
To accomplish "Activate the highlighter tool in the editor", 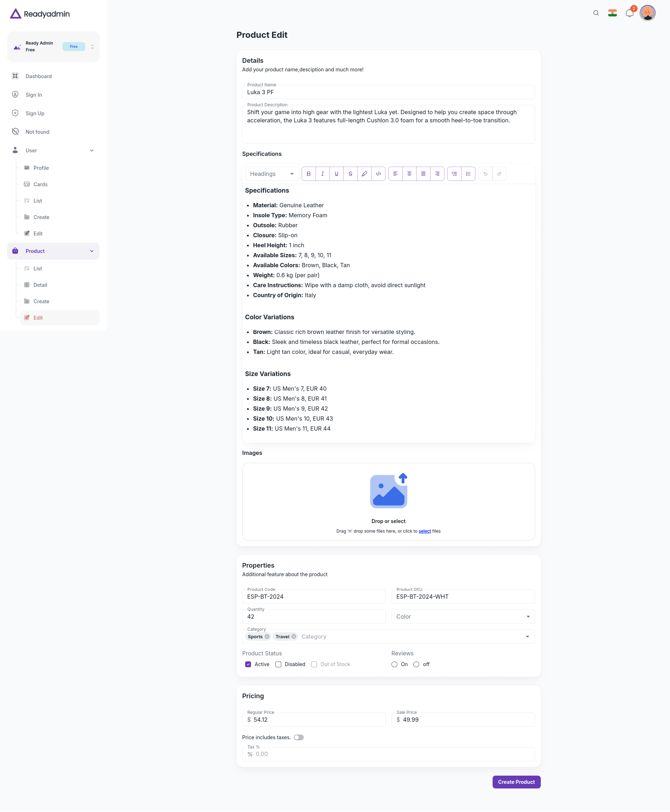I will coord(364,174).
